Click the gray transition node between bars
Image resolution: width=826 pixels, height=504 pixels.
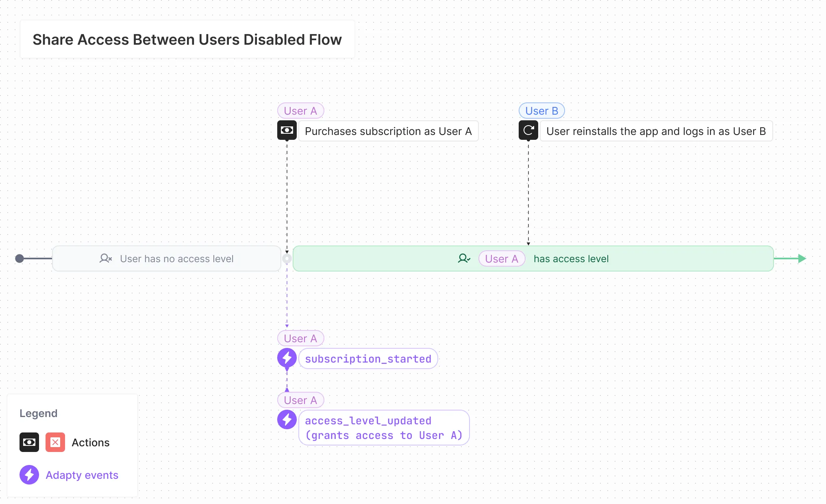(287, 259)
